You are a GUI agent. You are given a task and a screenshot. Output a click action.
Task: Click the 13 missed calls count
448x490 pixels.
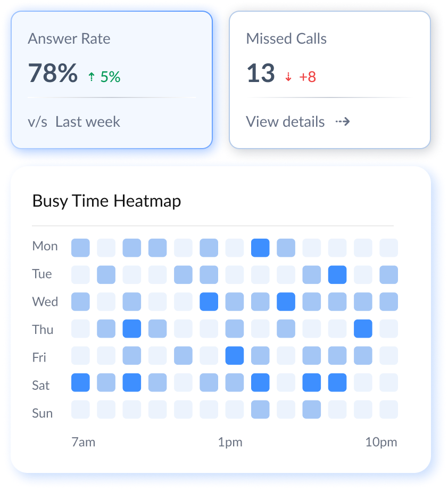[261, 73]
